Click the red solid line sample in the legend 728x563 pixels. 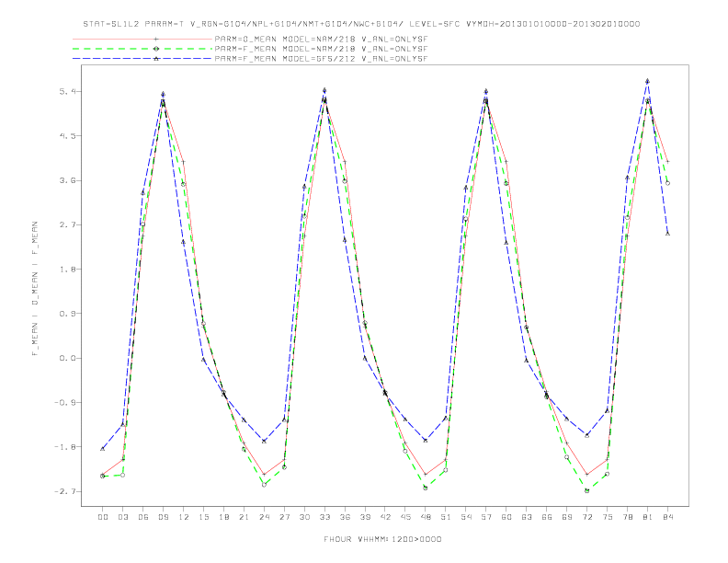click(x=142, y=39)
